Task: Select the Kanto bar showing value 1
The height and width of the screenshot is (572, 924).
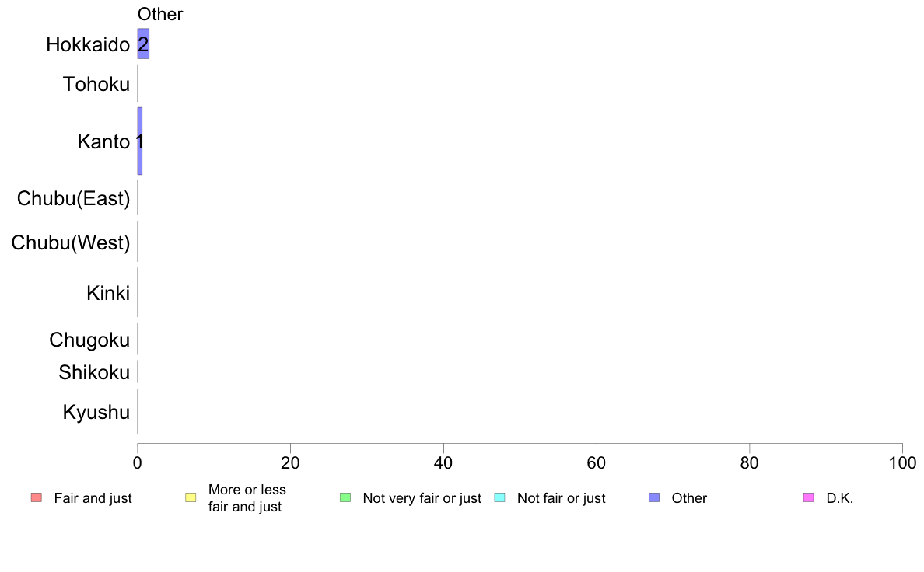Action: click(x=140, y=141)
